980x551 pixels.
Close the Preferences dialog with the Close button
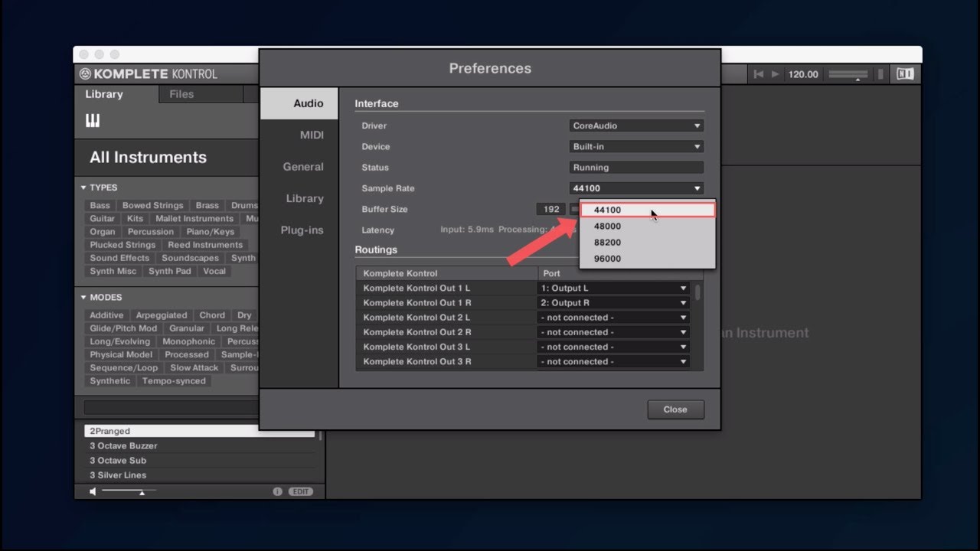click(675, 409)
